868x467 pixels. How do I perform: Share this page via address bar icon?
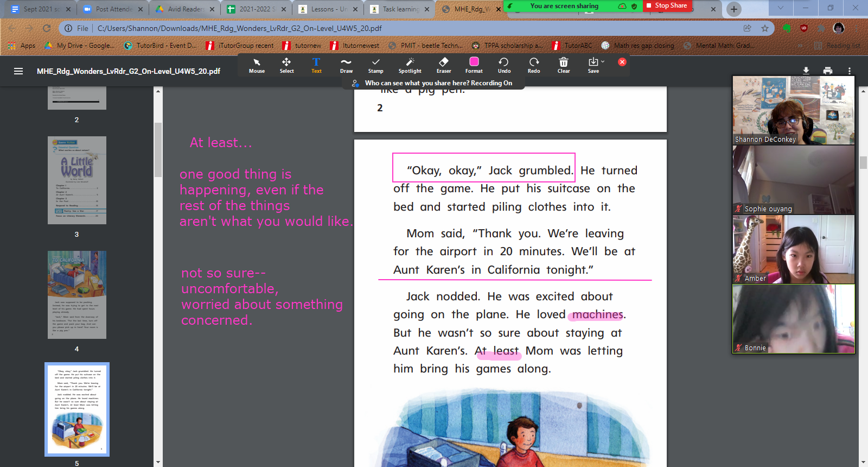click(x=748, y=28)
